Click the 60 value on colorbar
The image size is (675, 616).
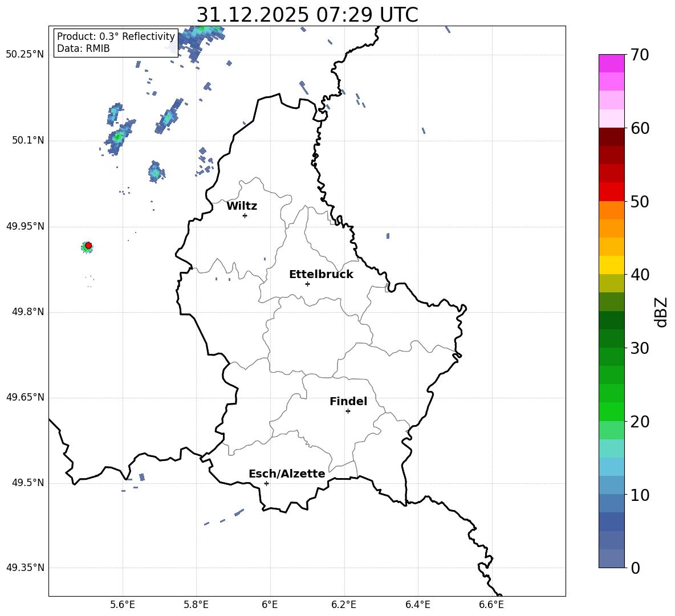[640, 128]
